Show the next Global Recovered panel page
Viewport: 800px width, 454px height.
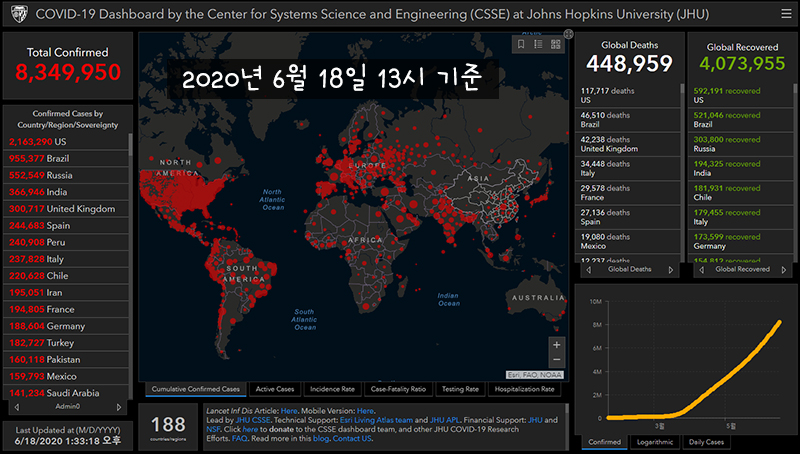pos(784,270)
